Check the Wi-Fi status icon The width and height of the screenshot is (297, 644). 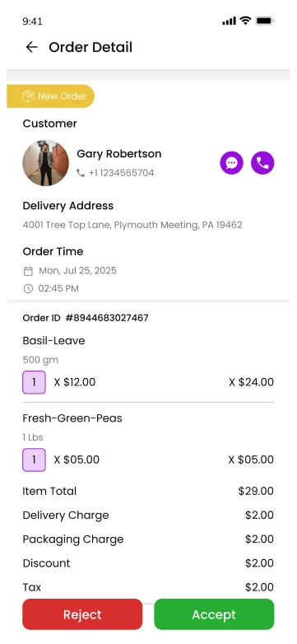click(245, 21)
